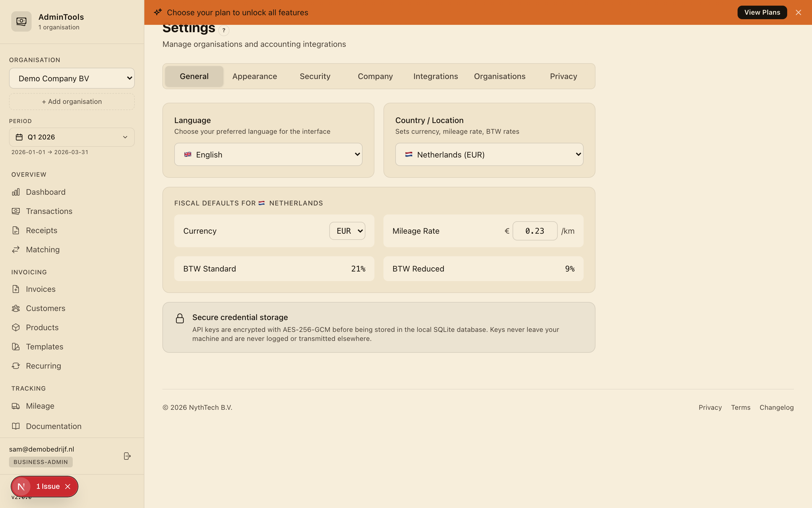Dismiss the 1 Issue badge
812x508 pixels.
(68, 487)
